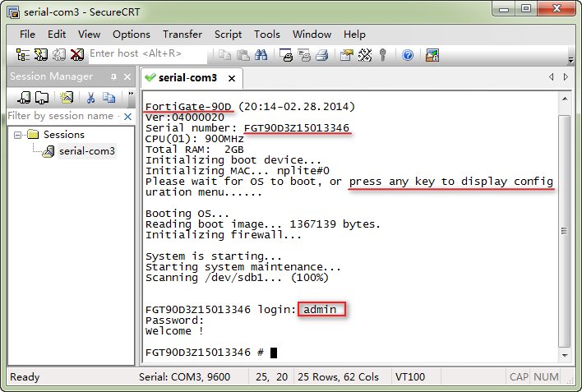Disconnect the session with the red X icon
This screenshot has width=582, height=392.
click(x=76, y=55)
